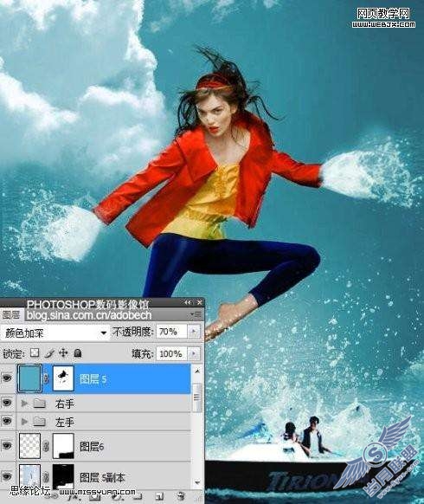The image size is (424, 504).
Task: Select the layer mask thumbnail of 图层 5
Action: [x=63, y=378]
